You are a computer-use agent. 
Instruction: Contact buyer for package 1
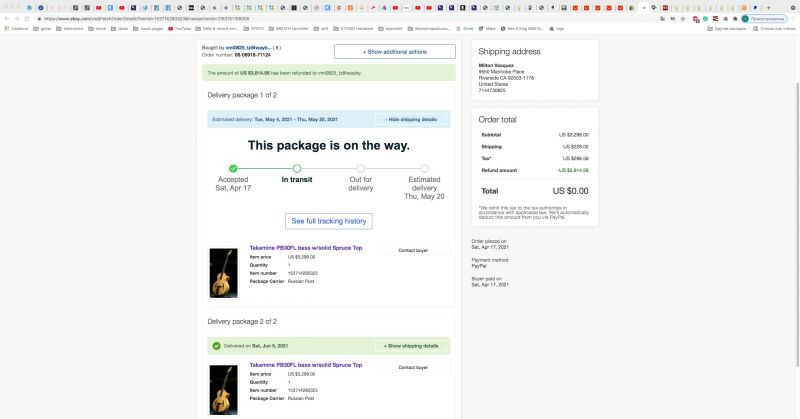pyautogui.click(x=413, y=250)
